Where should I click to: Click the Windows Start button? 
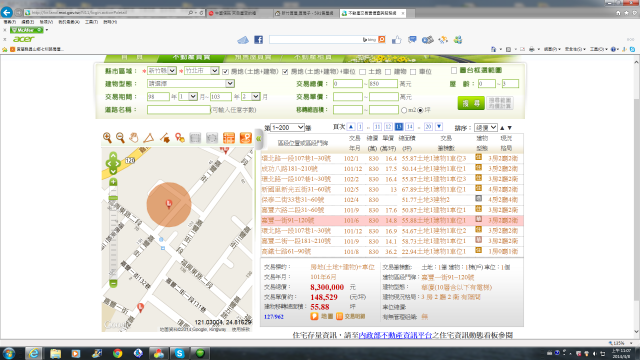pyautogui.click(x=9, y=353)
